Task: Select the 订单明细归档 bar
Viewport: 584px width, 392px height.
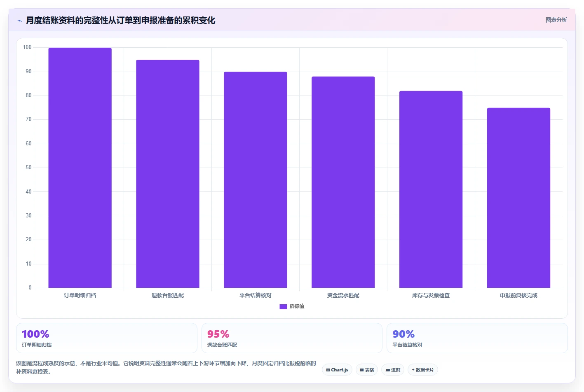Action: pos(80,168)
